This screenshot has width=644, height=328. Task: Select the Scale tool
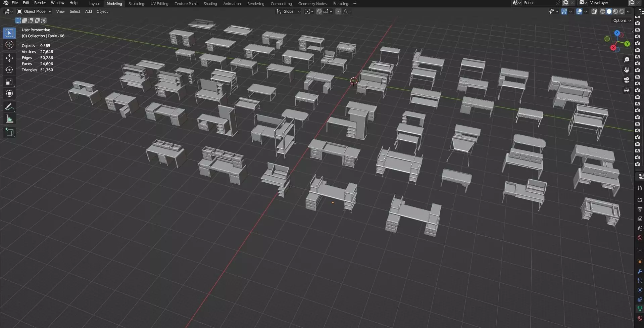click(x=9, y=82)
